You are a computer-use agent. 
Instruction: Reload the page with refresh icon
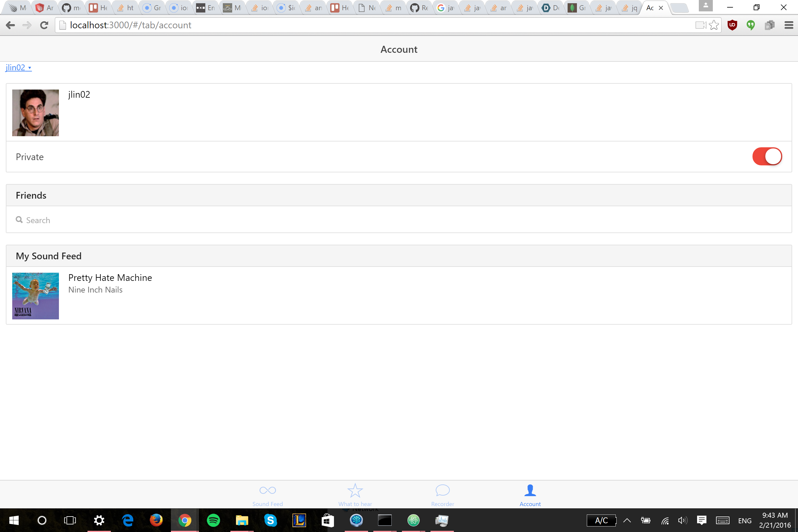coord(44,25)
